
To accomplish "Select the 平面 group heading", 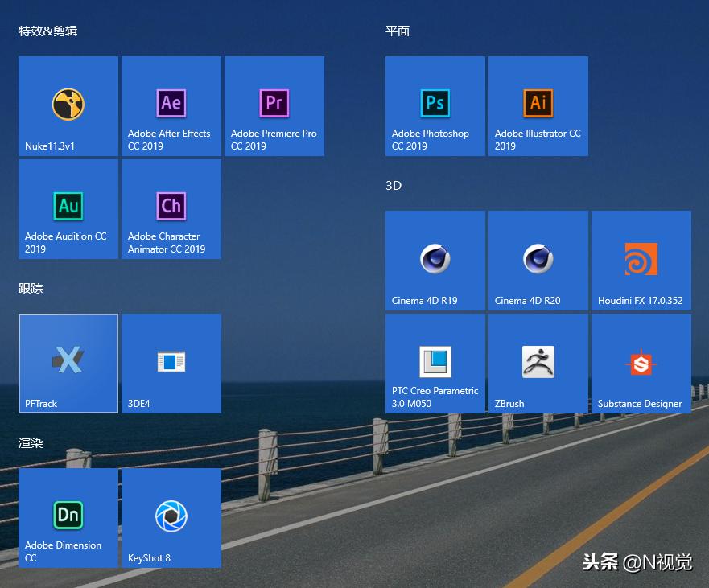I will pos(398,31).
